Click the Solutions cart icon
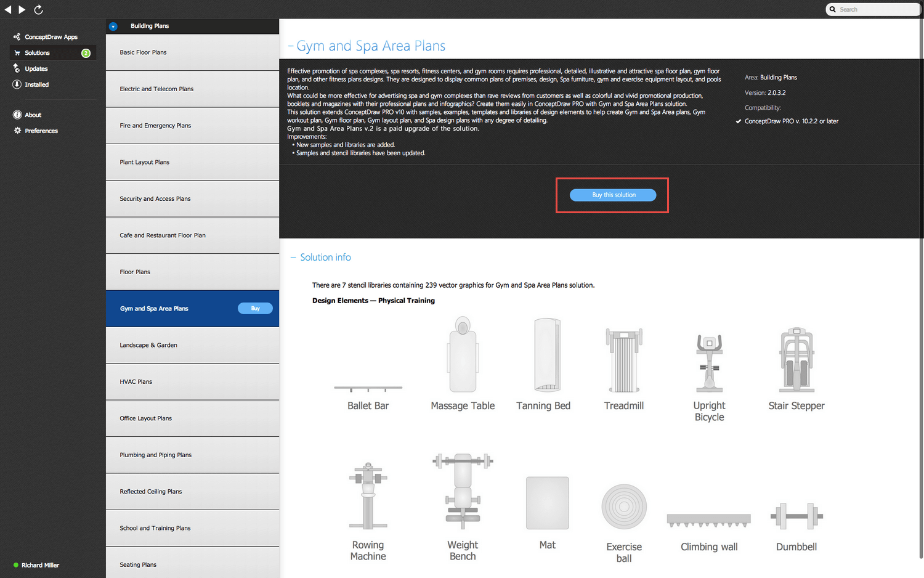This screenshot has width=924, height=578. coord(17,53)
